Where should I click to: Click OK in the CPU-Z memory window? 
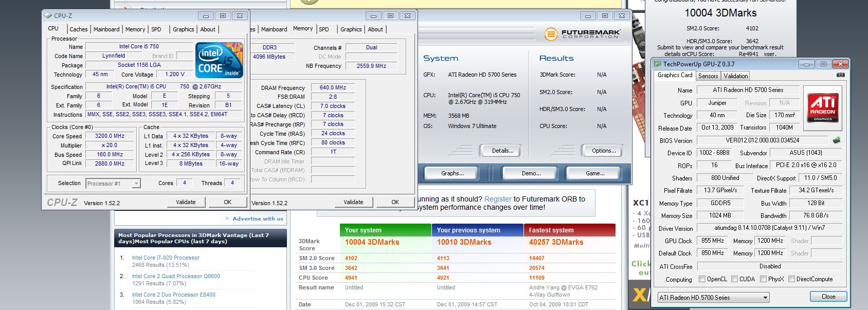click(395, 202)
